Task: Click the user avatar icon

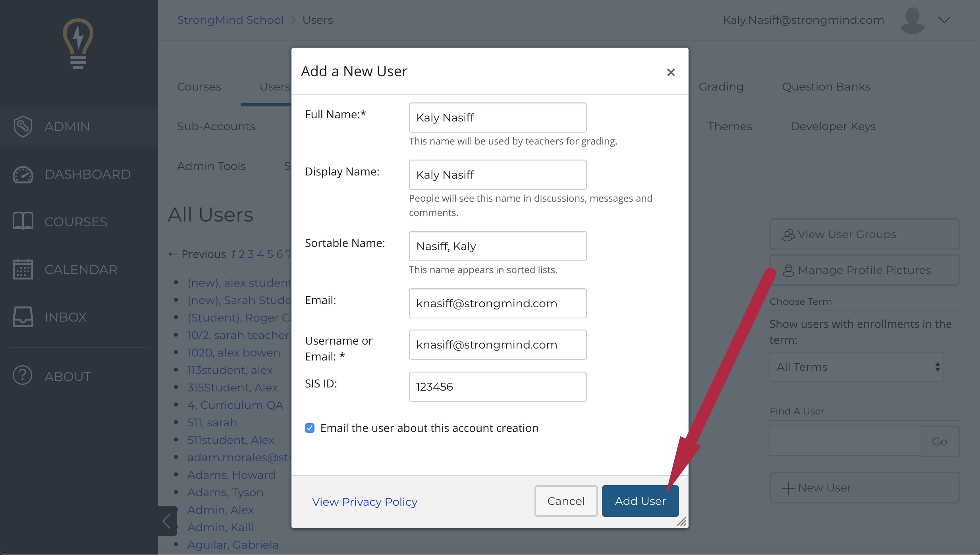Action: coord(912,21)
